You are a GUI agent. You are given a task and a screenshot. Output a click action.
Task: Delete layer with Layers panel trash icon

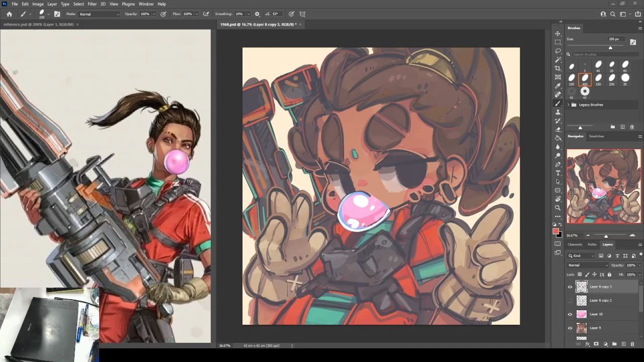[x=632, y=344]
